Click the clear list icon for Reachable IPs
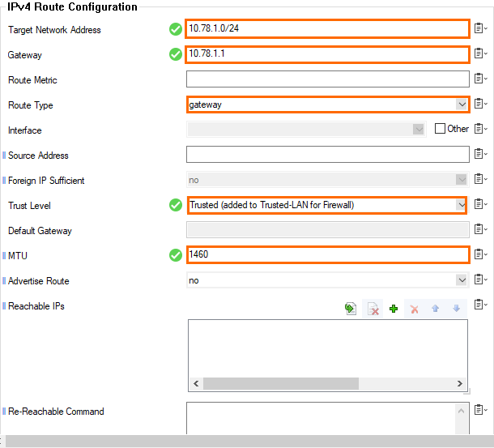The height and width of the screenshot is (448, 494). 373,309
